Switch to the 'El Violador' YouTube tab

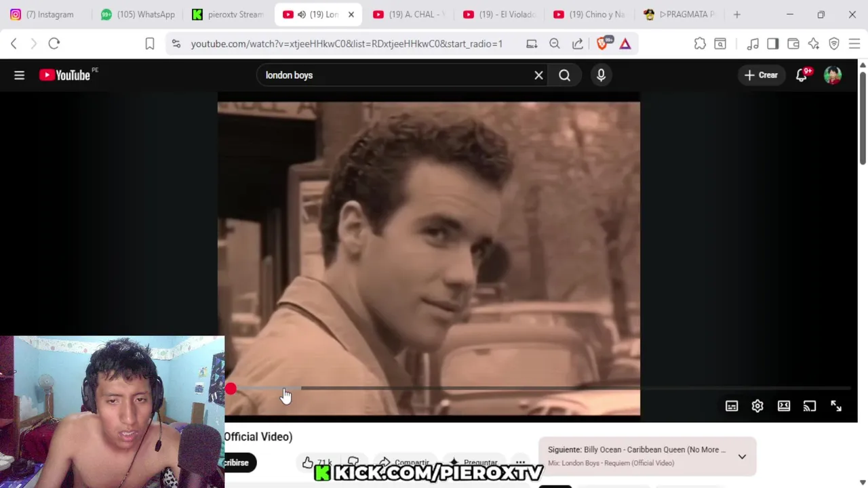pos(499,14)
